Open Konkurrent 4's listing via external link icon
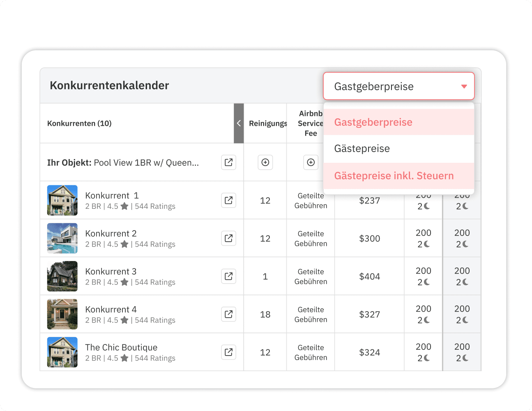532x411 pixels. coord(228,314)
